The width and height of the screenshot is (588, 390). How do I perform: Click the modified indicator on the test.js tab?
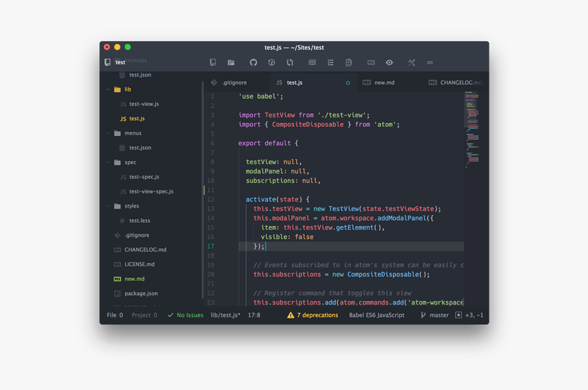click(347, 83)
